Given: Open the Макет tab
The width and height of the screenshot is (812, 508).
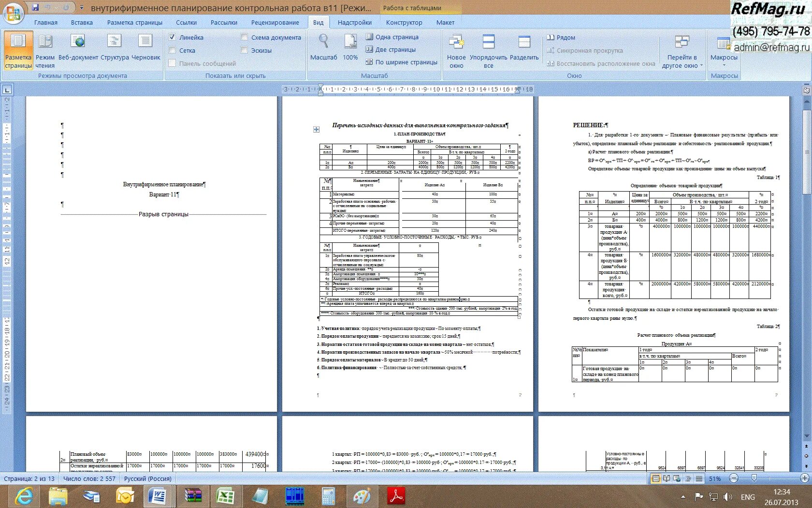Looking at the screenshot, I should click(x=445, y=22).
